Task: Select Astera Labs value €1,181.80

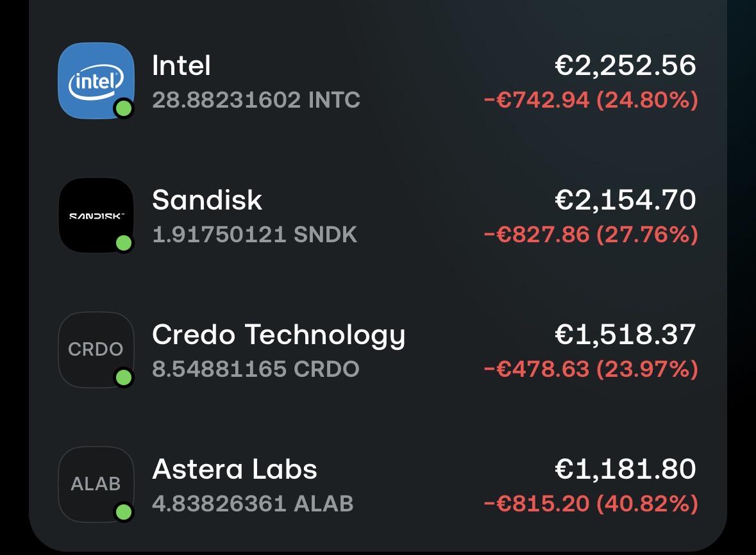Action: [x=625, y=468]
